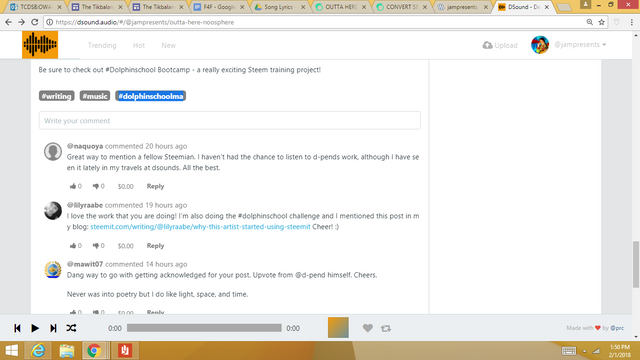The width and height of the screenshot is (640, 360).
Task: Open @naquoya's profile link
Action: tap(85, 146)
